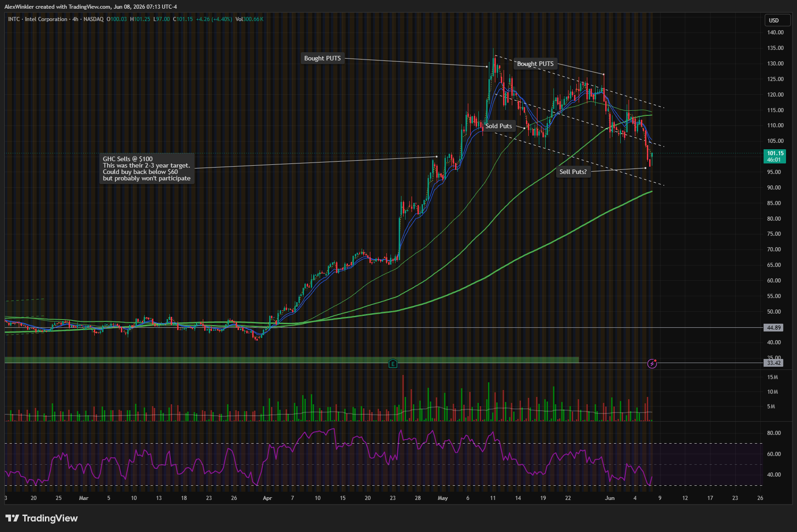Click the low value L97.00
Screen dimensions: 797x532
162,19
